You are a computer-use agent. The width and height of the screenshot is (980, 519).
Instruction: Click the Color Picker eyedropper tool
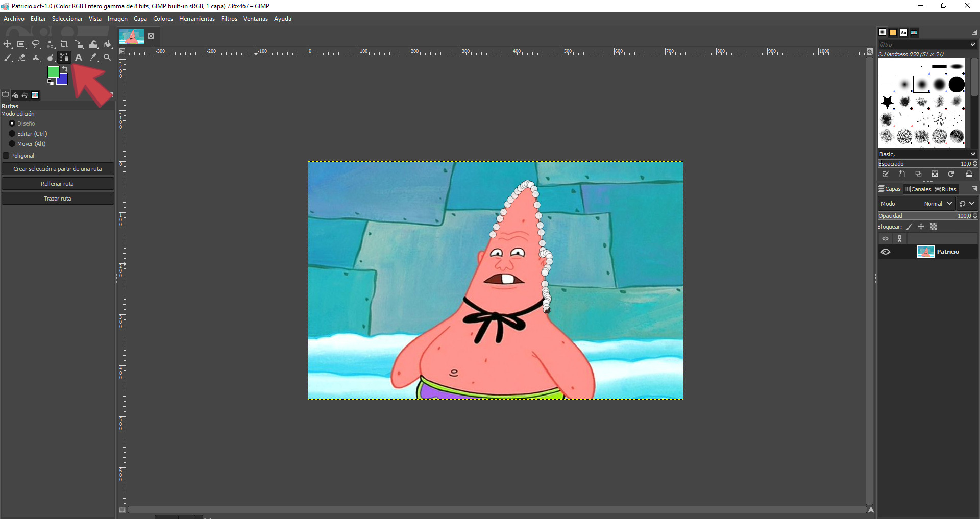pyautogui.click(x=93, y=58)
